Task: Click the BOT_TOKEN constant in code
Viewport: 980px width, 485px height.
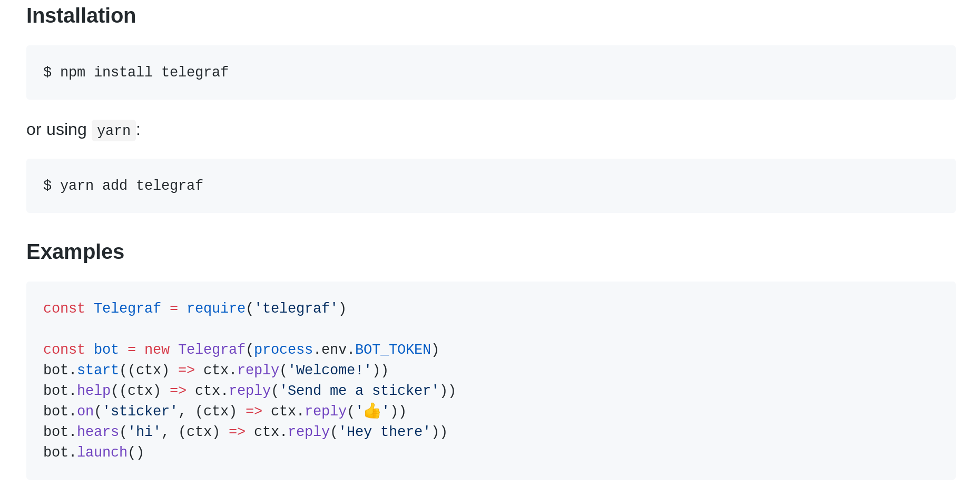Action: tap(393, 350)
